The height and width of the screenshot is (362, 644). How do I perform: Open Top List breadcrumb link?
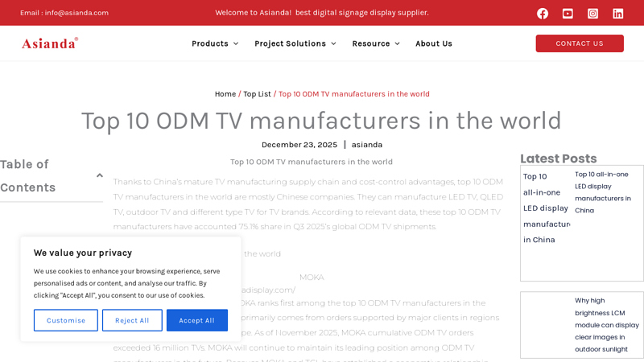tap(257, 94)
